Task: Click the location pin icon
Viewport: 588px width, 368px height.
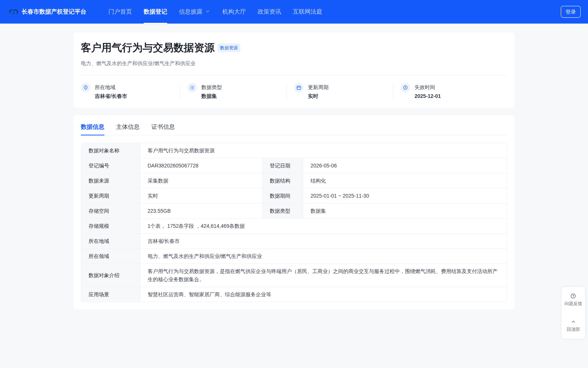Action: 86,88
